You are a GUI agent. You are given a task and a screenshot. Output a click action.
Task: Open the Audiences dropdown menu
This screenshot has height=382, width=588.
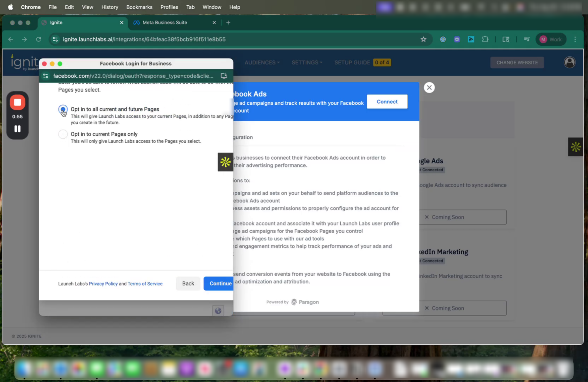(x=262, y=63)
